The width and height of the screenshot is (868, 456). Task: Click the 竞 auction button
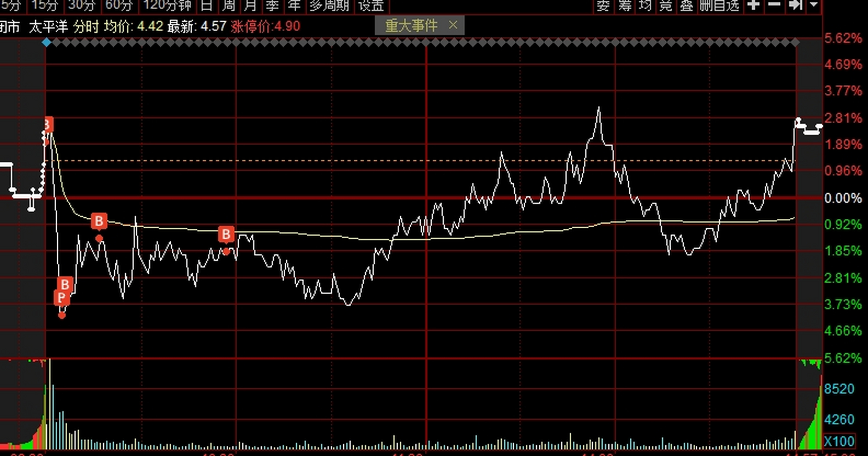tap(666, 5)
